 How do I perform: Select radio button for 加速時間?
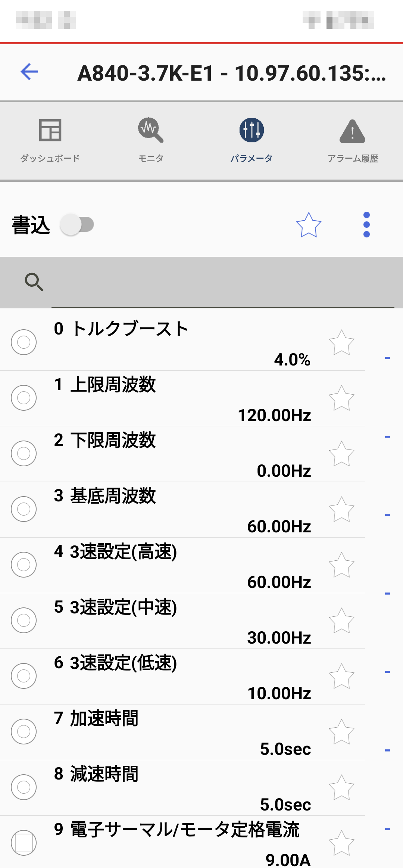24,731
